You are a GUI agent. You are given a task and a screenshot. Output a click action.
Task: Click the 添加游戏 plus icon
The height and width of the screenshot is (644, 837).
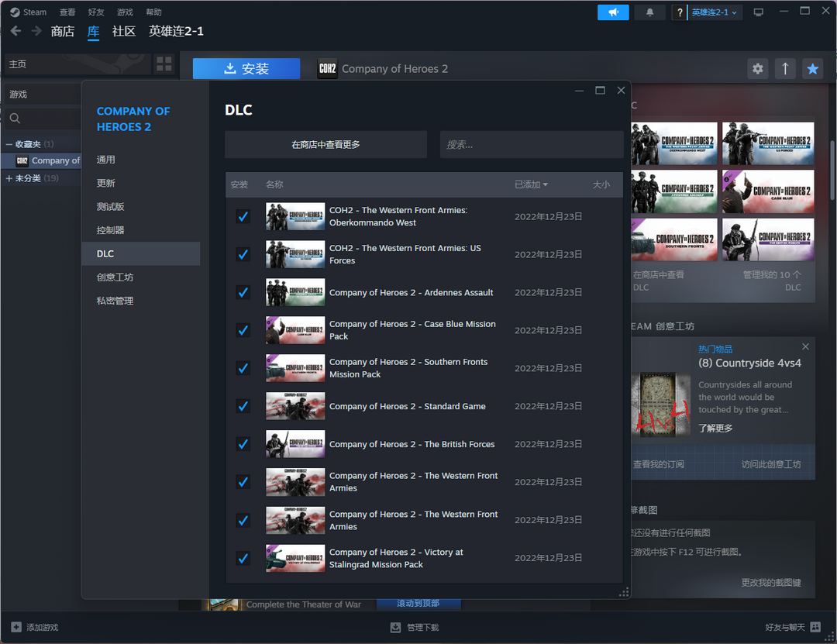[x=16, y=627]
